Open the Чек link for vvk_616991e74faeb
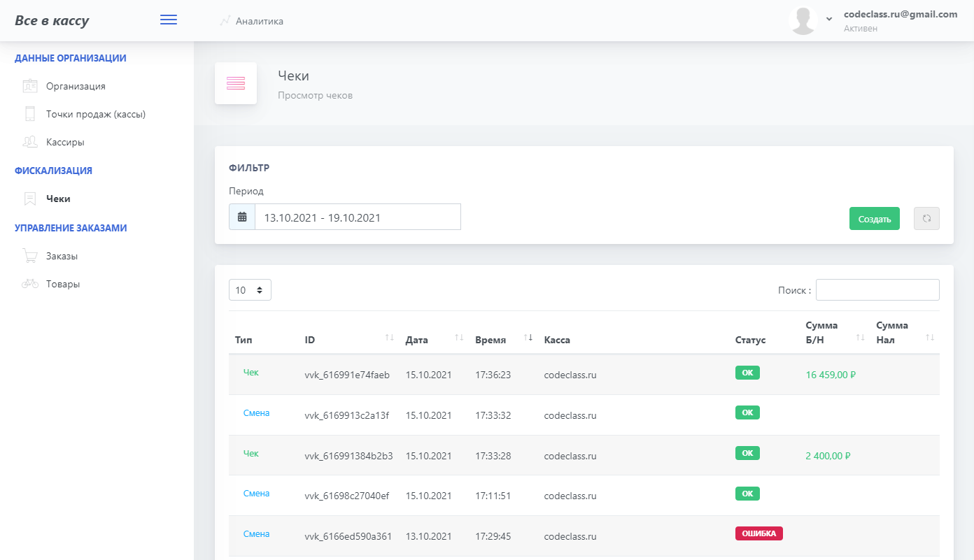974x560 pixels. (x=251, y=373)
